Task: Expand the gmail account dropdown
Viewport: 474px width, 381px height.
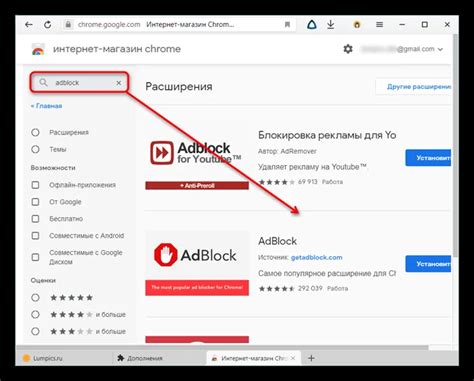Action: 440,49
